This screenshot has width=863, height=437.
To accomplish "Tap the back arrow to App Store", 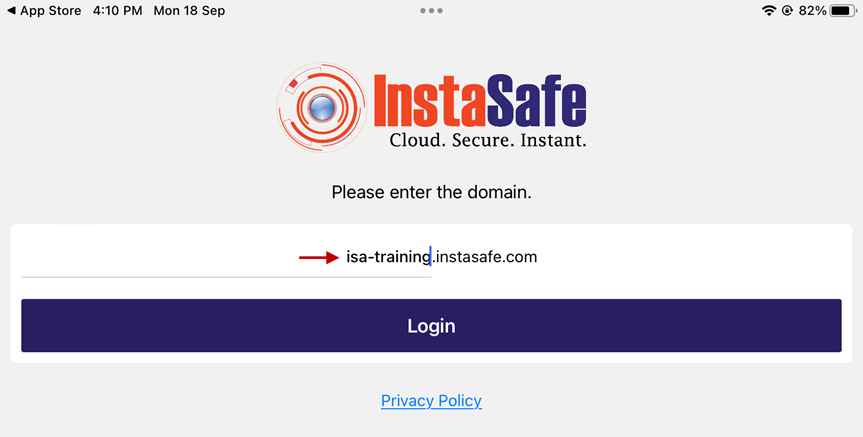I will click(x=11, y=10).
